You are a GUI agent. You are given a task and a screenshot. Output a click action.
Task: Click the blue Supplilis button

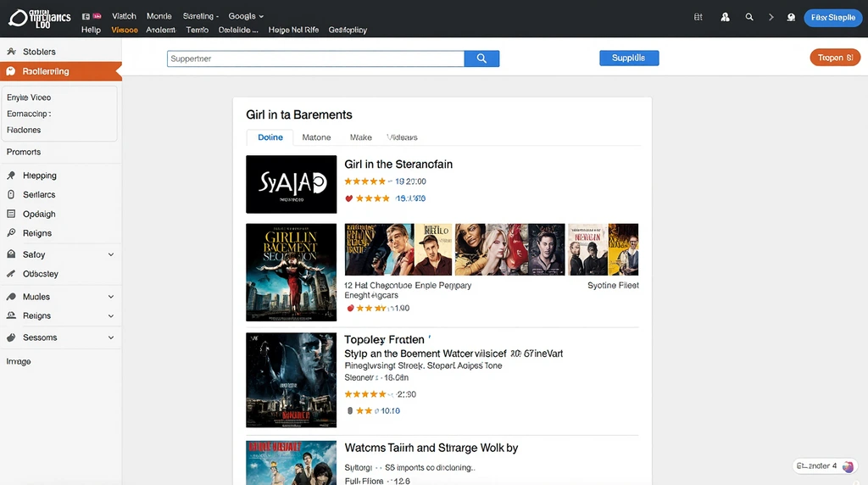click(629, 59)
